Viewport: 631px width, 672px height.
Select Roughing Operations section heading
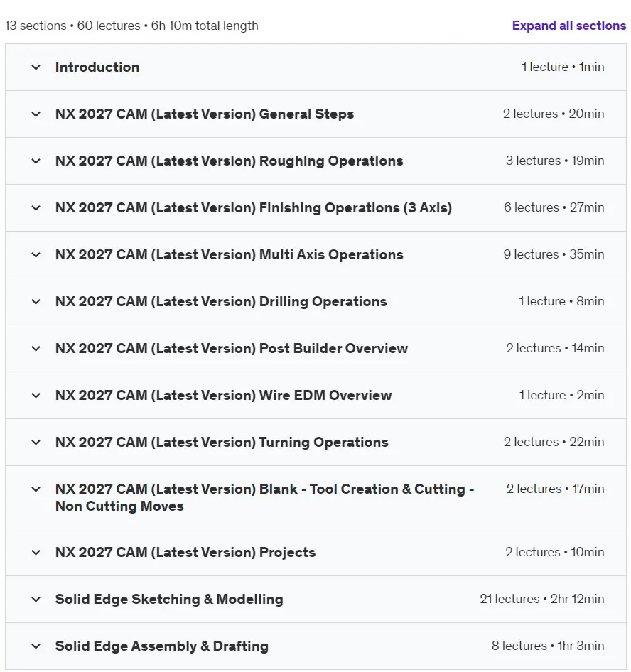pos(230,161)
